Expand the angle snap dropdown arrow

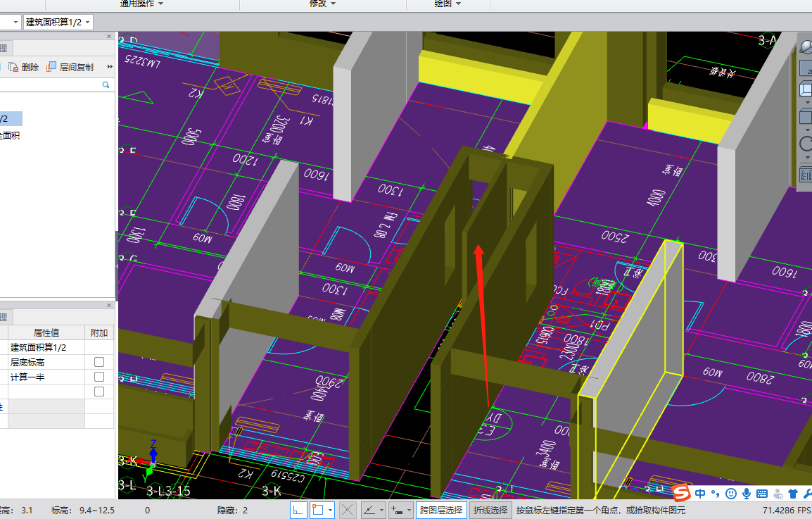381,511
